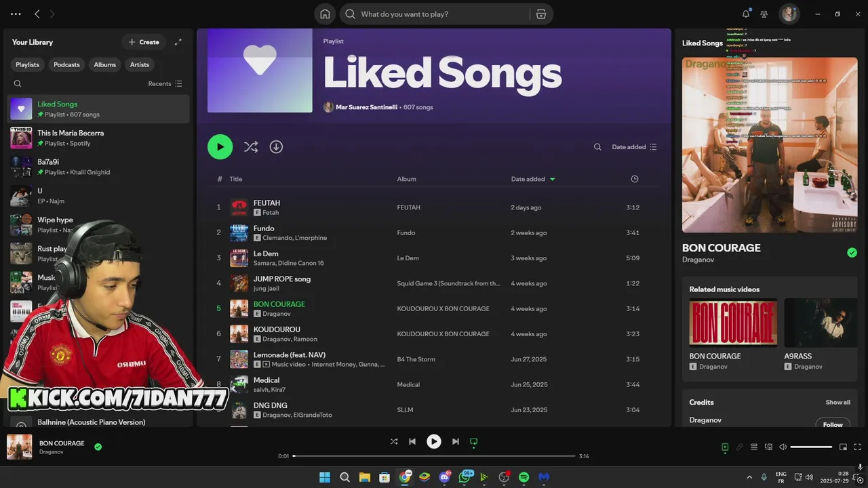Enable shuffle for Liked Songs playlist

click(251, 146)
